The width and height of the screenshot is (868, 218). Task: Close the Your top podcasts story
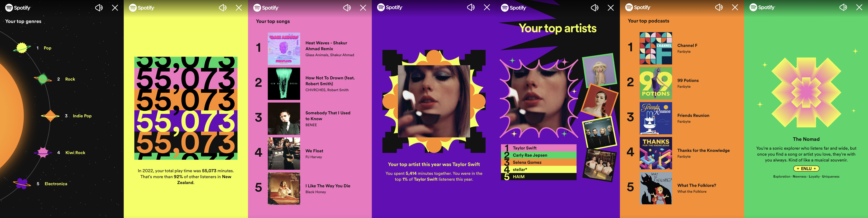(x=735, y=7)
